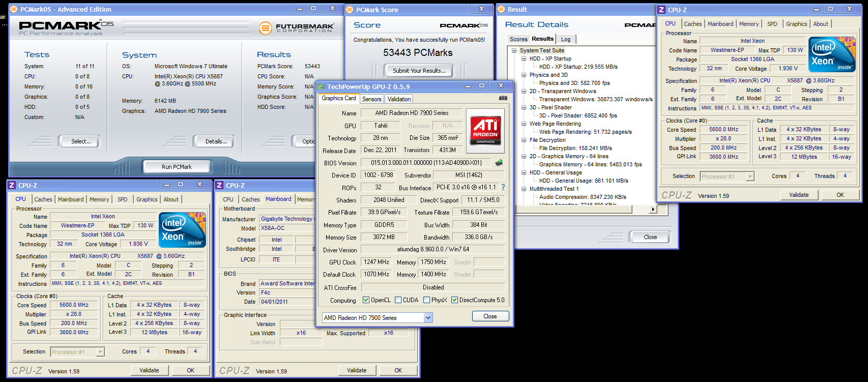Viewport: 868px width, 382px height.
Task: Click OK in the lower-left CPU-Z window
Action: coord(190,370)
